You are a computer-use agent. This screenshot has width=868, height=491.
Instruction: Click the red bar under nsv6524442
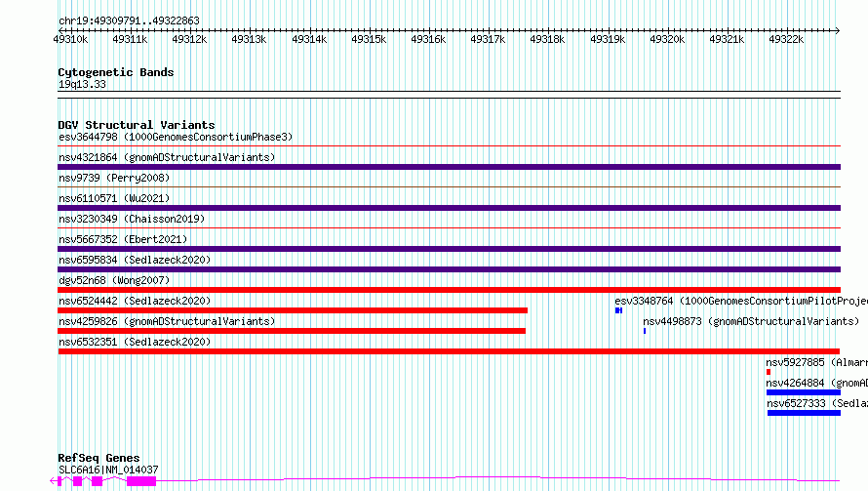tap(293, 310)
